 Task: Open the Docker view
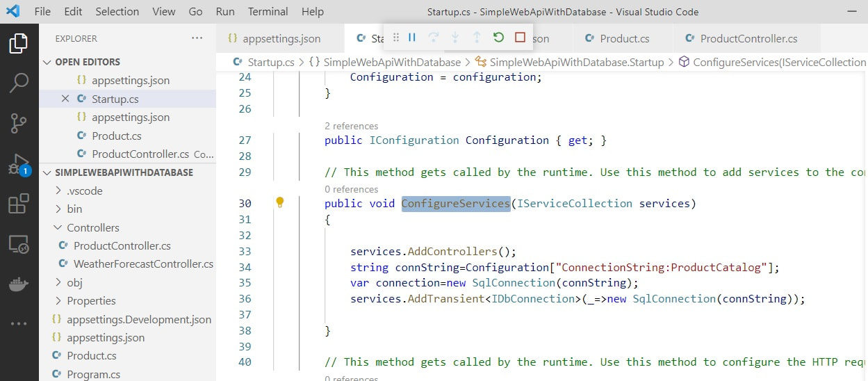pyautogui.click(x=19, y=284)
